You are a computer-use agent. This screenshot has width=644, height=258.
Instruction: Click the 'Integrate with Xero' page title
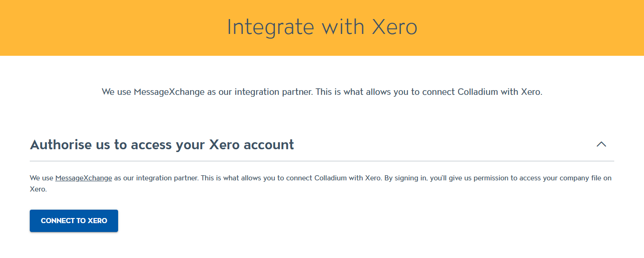(322, 27)
